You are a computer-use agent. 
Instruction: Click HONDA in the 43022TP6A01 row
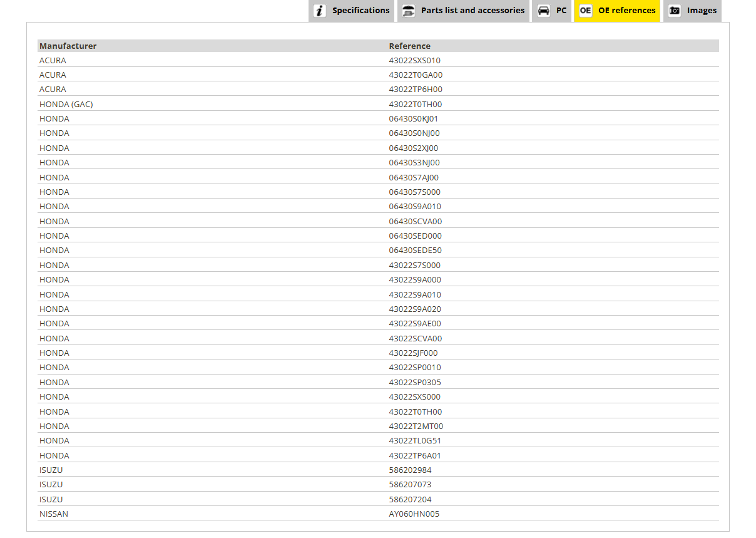(54, 455)
